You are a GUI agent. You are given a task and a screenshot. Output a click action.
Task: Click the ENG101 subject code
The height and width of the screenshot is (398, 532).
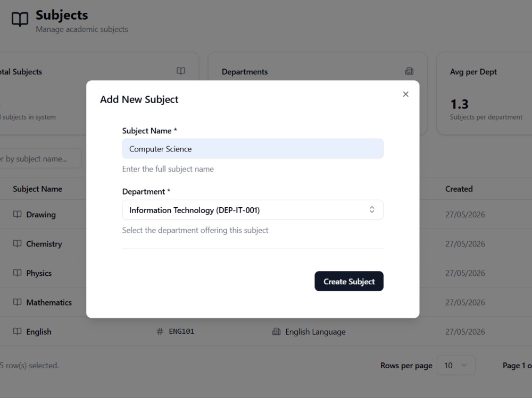coord(181,331)
